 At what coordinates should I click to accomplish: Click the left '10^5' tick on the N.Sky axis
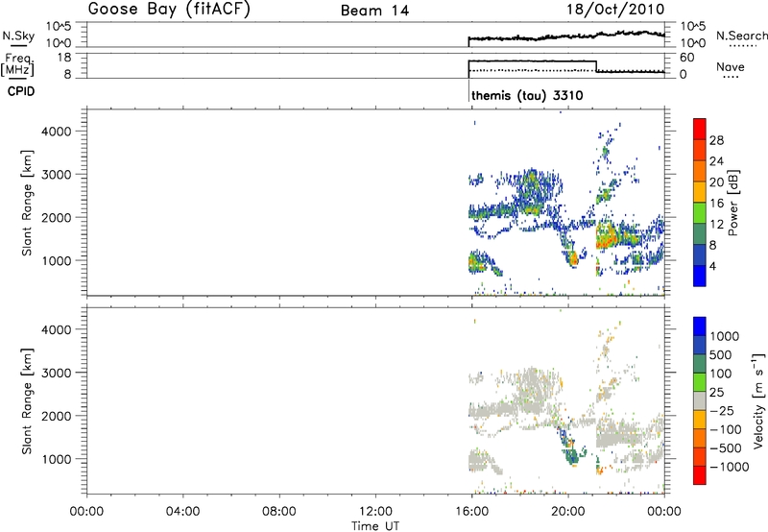pyautogui.click(x=59, y=27)
